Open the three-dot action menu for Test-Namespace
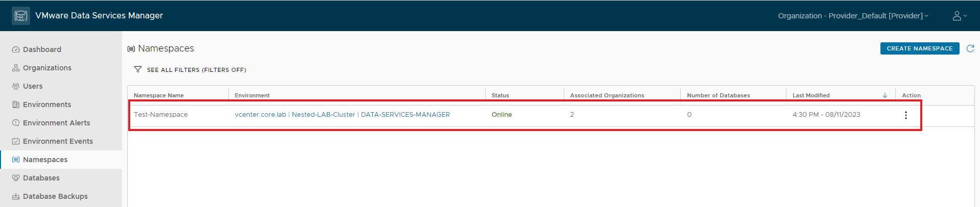This screenshot has height=207, width=980. tap(905, 115)
